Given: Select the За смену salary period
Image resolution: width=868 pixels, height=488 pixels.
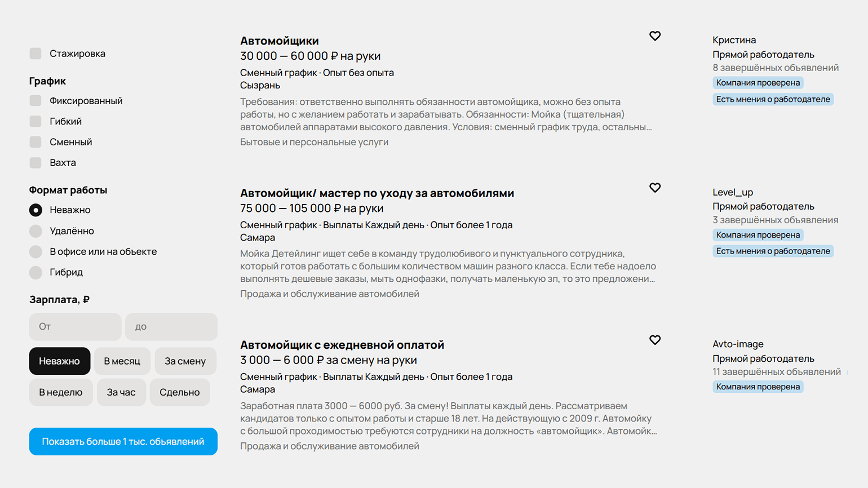Looking at the screenshot, I should point(185,361).
